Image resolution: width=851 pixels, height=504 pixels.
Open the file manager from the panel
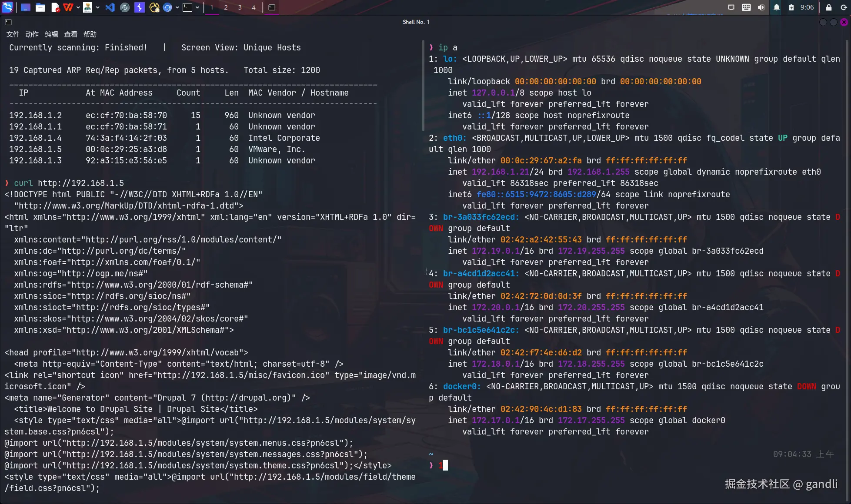[40, 7]
